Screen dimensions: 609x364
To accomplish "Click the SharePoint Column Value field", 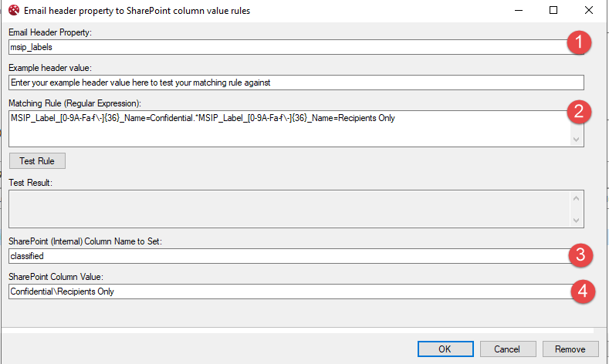I will 286,292.
